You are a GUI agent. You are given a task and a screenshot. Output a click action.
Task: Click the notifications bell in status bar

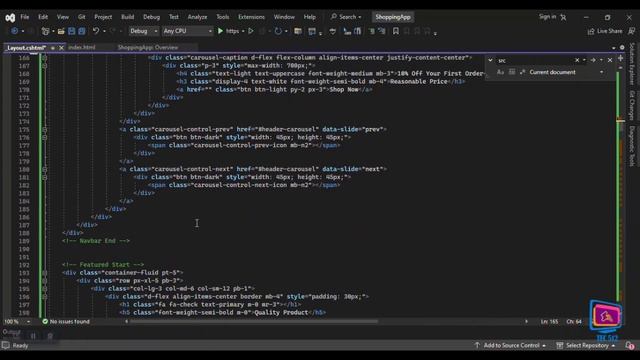coord(629,346)
